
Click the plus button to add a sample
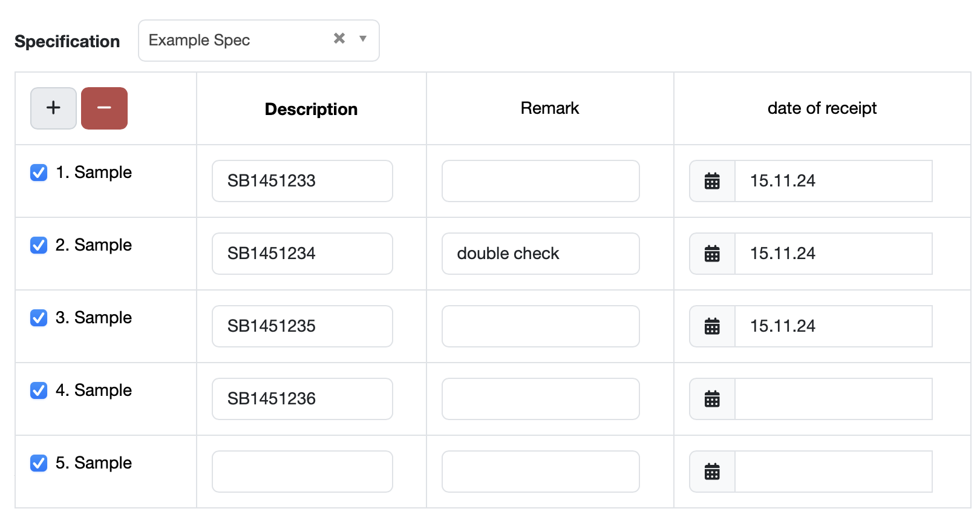click(x=53, y=108)
